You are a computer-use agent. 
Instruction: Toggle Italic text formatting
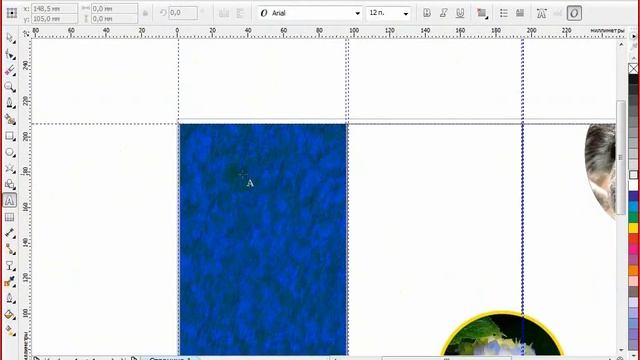coord(444,13)
